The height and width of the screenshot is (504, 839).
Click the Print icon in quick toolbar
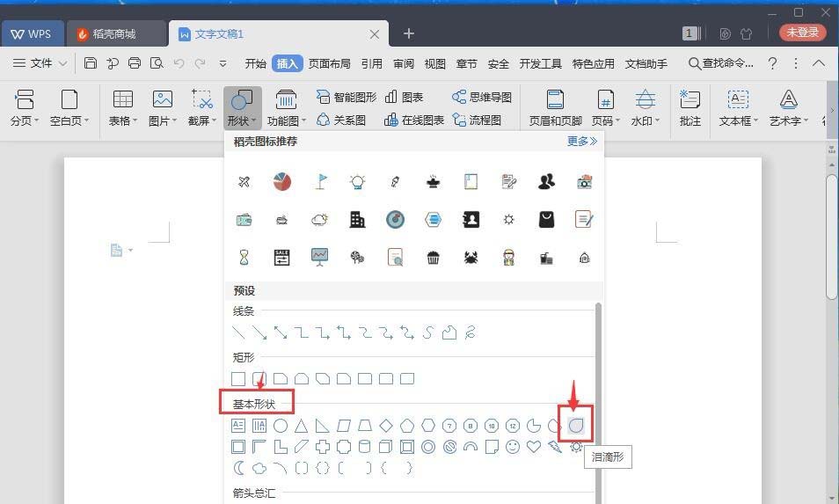click(135, 63)
